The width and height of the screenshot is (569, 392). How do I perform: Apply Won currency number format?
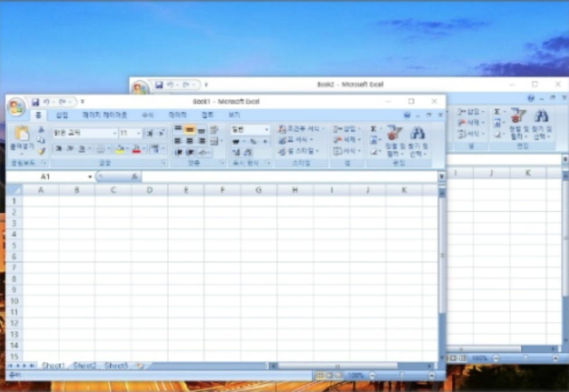(236, 141)
